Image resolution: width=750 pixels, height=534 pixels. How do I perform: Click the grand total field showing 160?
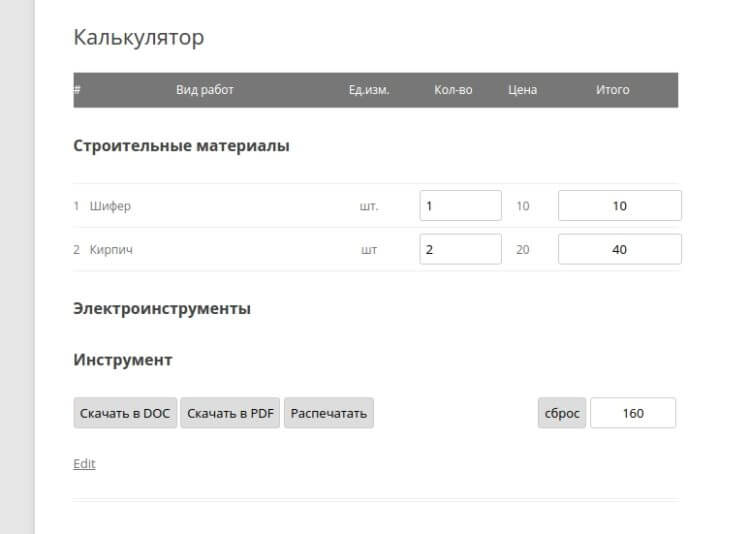click(x=633, y=413)
